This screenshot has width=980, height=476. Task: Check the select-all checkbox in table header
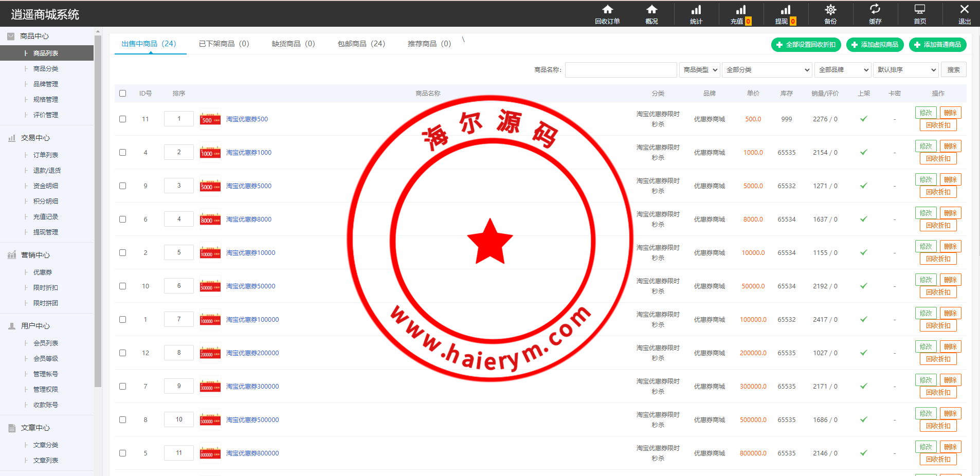point(122,93)
